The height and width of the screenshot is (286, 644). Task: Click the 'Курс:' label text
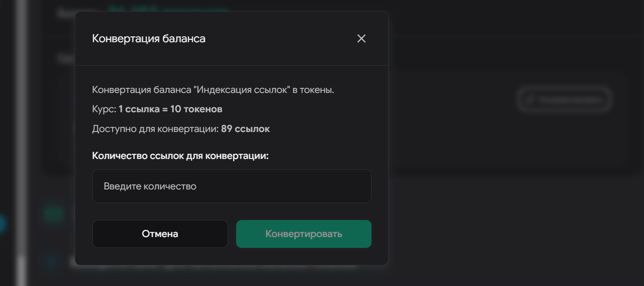click(104, 110)
